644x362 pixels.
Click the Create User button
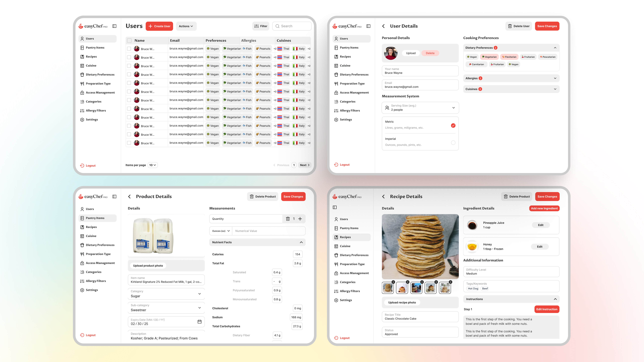(159, 26)
